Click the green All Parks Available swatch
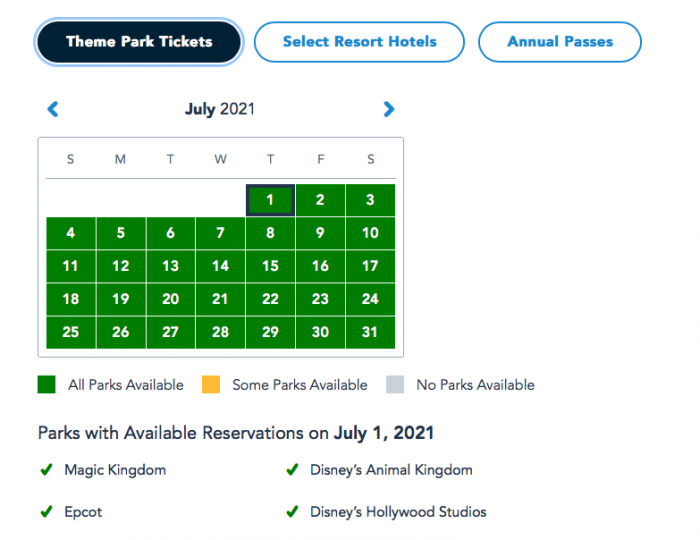Viewport: 700px width, 540px height. (x=46, y=385)
